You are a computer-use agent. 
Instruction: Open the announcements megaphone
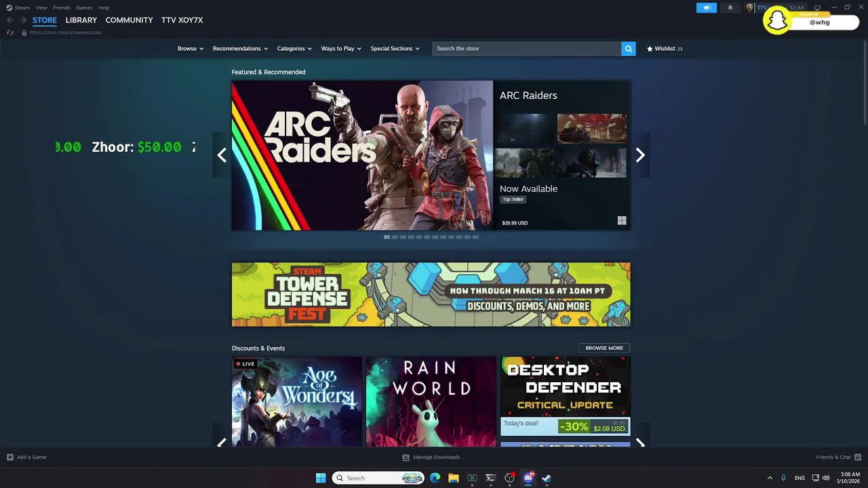point(706,8)
